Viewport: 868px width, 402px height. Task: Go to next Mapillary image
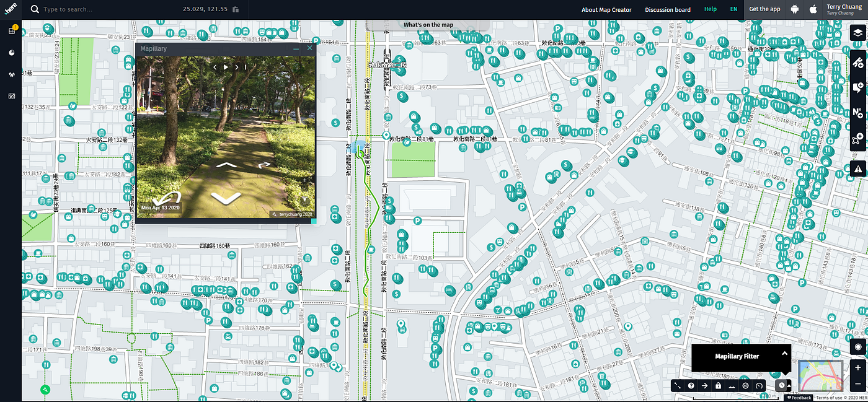pos(236,67)
